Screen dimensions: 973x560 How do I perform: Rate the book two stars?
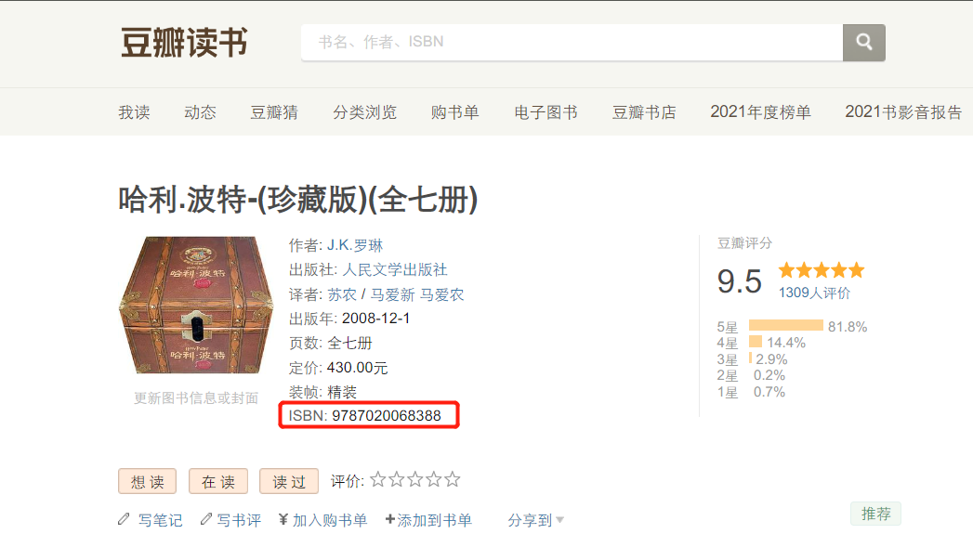coord(397,479)
